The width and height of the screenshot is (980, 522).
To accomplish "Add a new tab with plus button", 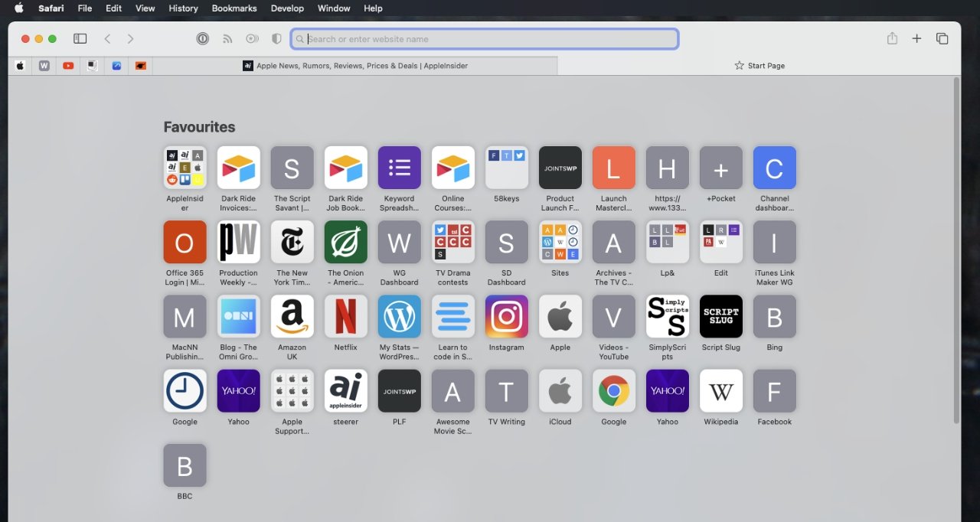I will (916, 38).
